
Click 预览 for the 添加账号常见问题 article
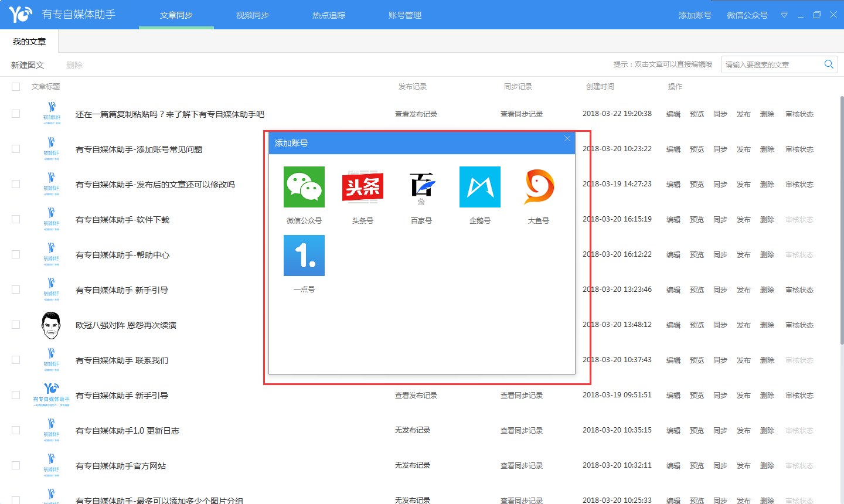697,149
